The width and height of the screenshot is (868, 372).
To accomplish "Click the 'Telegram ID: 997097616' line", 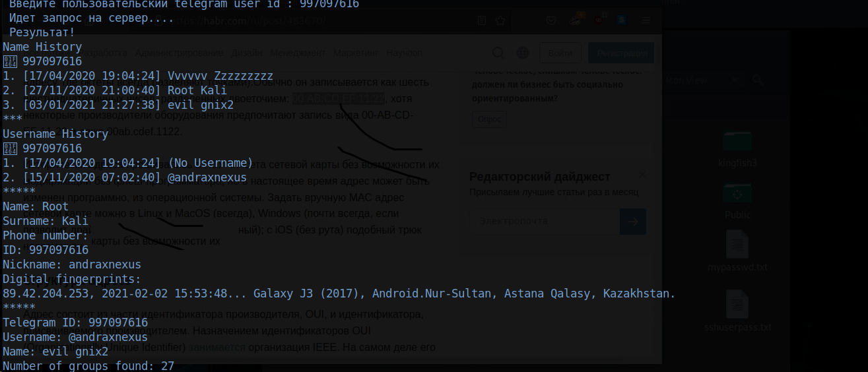I will pos(75,323).
